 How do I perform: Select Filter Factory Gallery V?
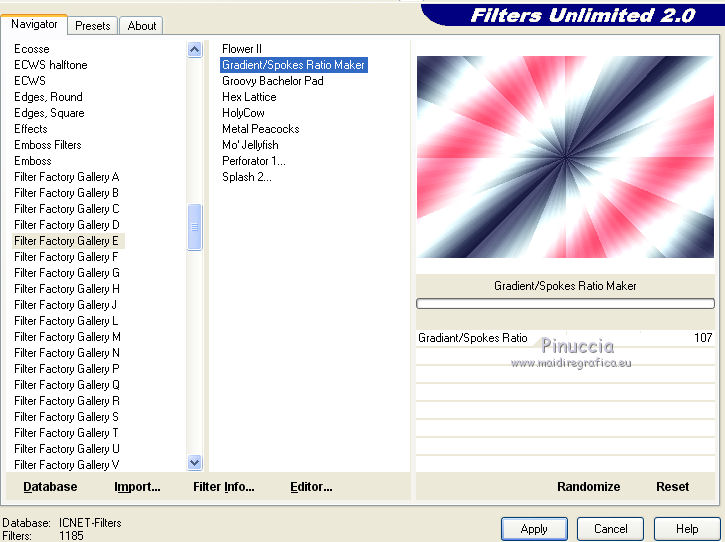(67, 465)
